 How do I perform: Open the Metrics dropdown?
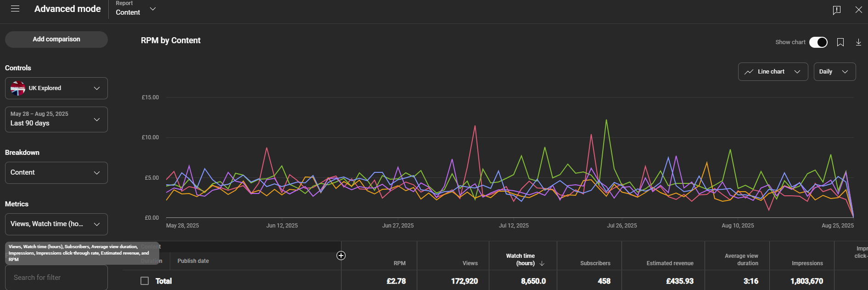point(56,224)
